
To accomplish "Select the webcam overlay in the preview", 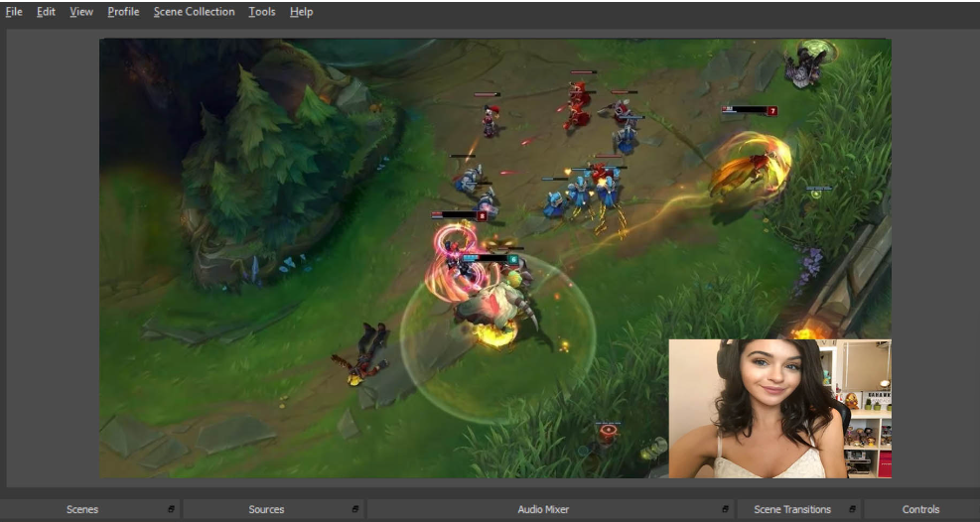I will click(x=780, y=409).
